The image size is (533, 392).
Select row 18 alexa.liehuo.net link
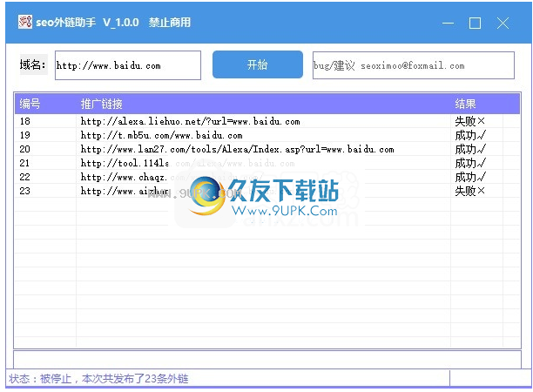(191, 121)
